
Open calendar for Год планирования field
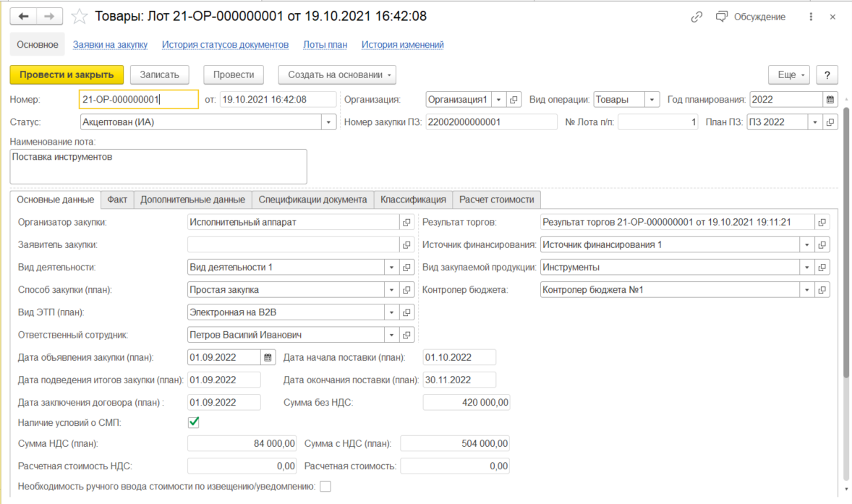[830, 100]
